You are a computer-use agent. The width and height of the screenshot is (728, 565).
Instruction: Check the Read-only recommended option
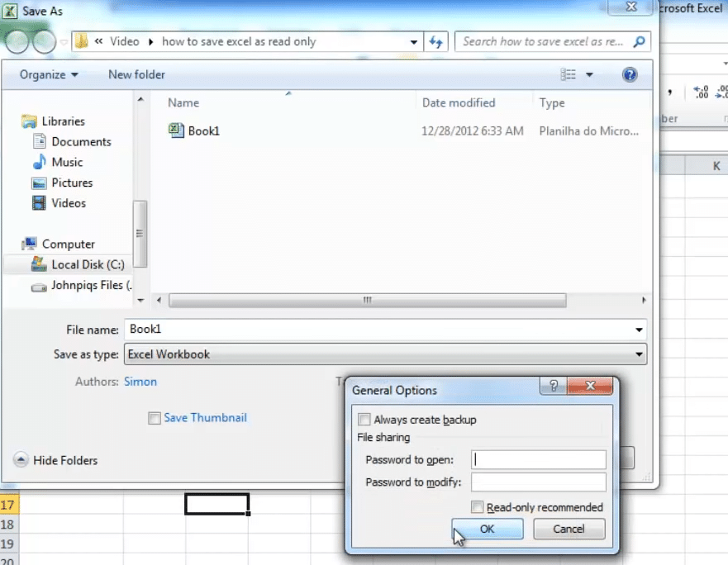(477, 507)
